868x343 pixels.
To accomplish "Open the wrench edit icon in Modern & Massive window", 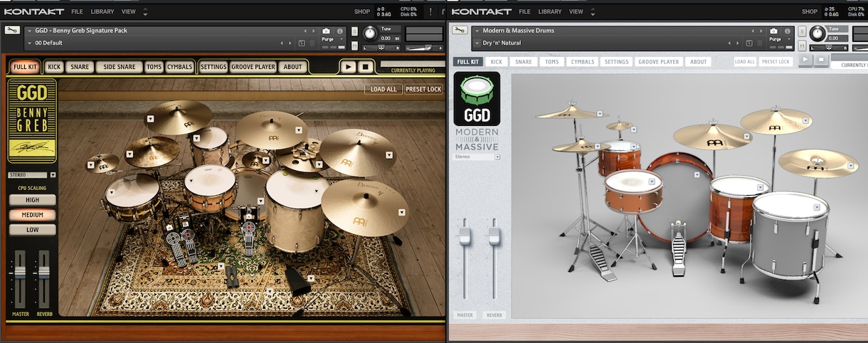I will coord(460,31).
